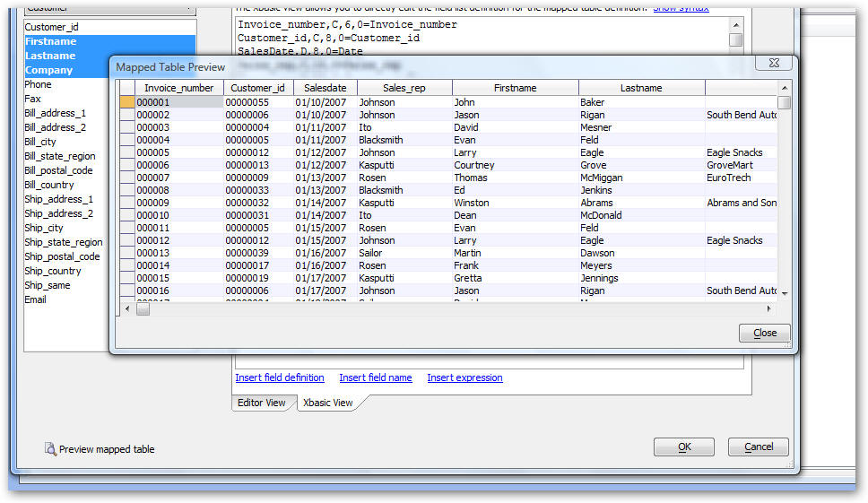Screen dimensions: 868x503
Task: Select Email in the field list
Action: point(66,300)
